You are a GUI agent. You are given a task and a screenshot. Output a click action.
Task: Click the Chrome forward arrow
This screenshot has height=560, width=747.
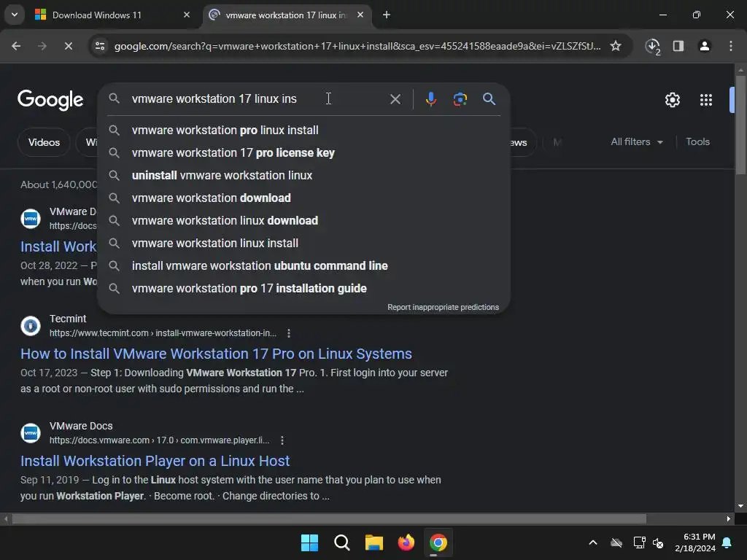[42, 46]
